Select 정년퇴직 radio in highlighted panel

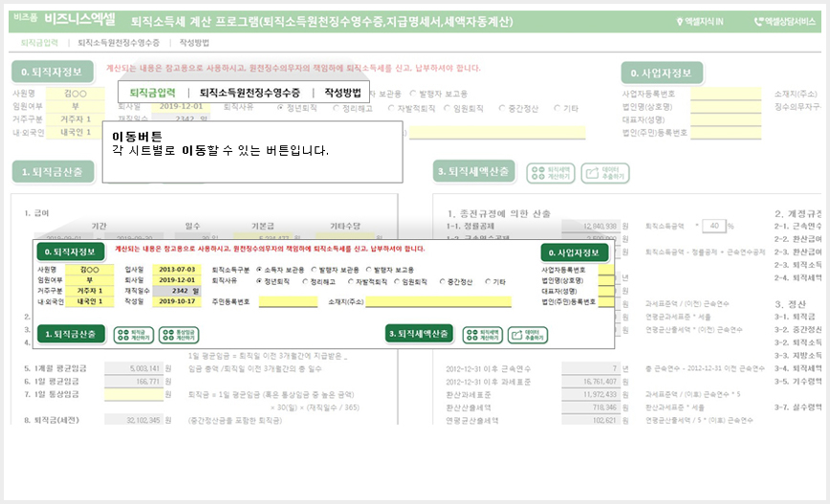point(259,281)
